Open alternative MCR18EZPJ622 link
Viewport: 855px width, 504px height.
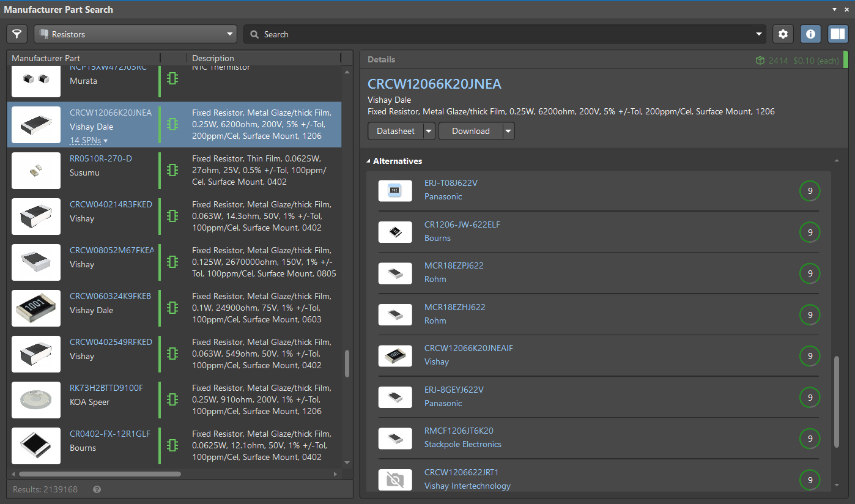(454, 265)
